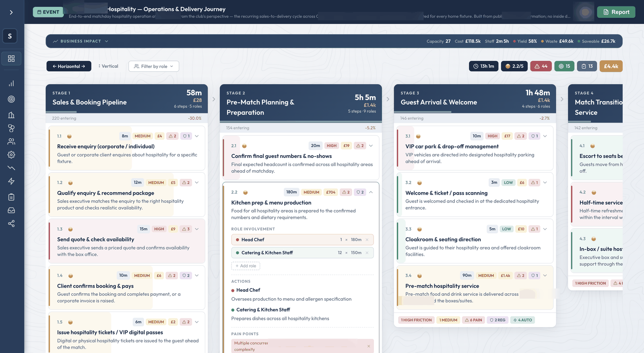Open the dashboard grid view in sidebar

(11, 59)
